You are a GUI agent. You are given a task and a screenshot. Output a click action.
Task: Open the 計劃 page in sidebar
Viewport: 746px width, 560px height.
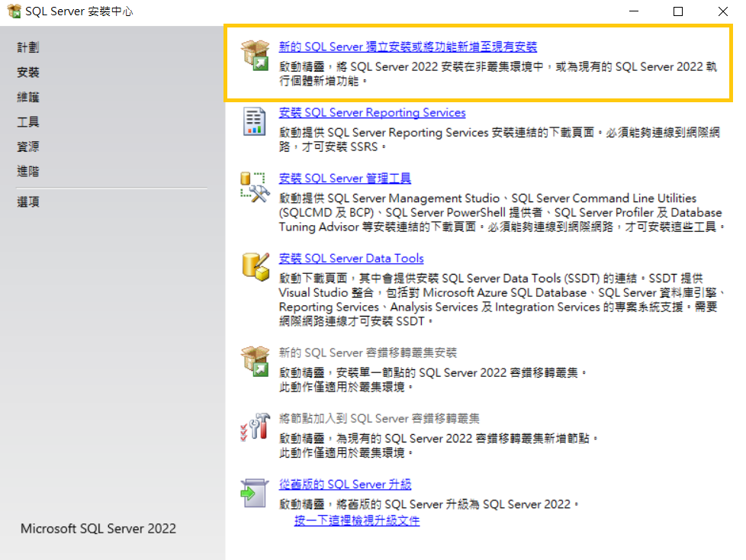pyautogui.click(x=28, y=47)
